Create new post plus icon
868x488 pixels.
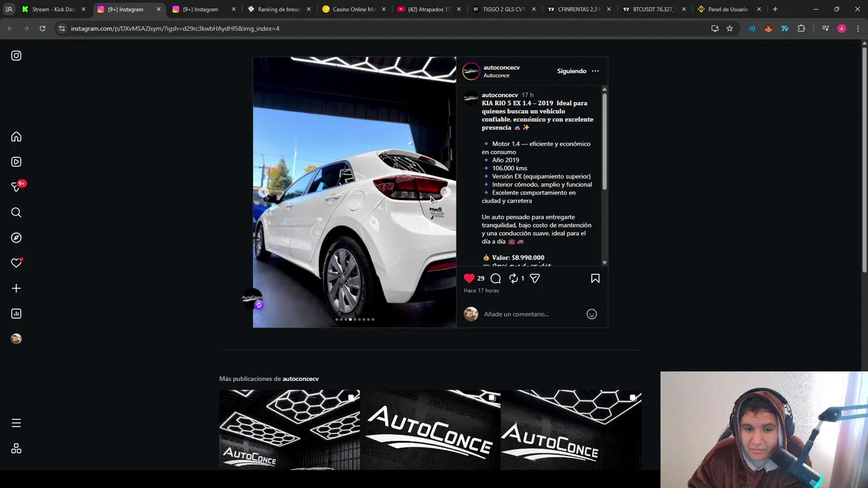pyautogui.click(x=16, y=288)
